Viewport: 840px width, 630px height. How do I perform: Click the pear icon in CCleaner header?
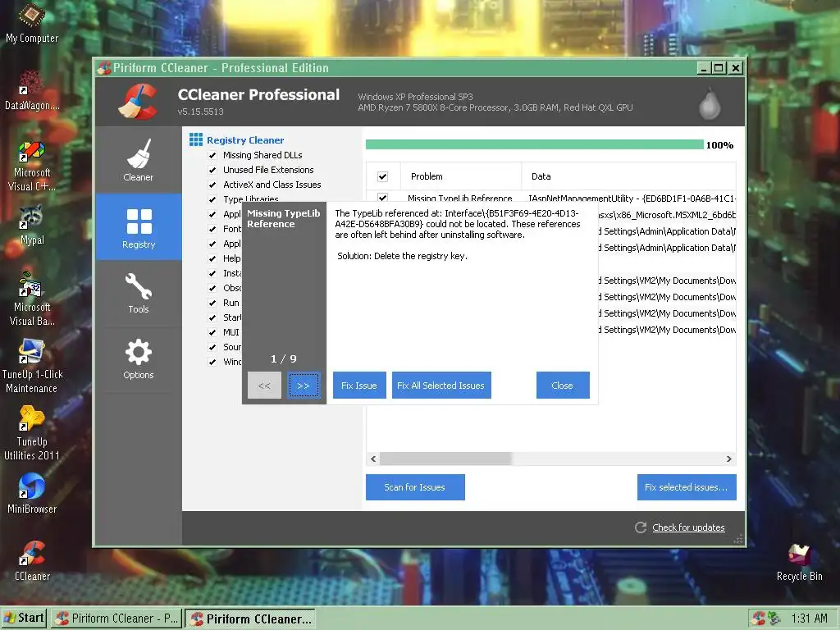(710, 103)
